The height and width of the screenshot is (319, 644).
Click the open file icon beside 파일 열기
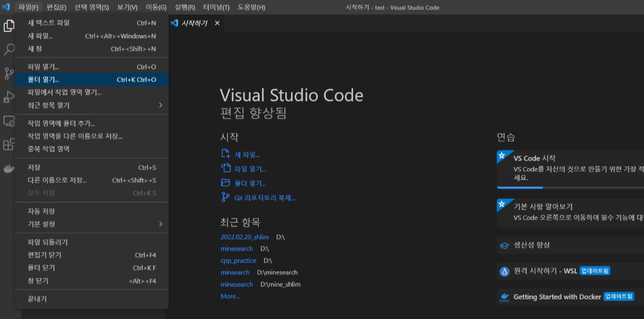tap(226, 168)
